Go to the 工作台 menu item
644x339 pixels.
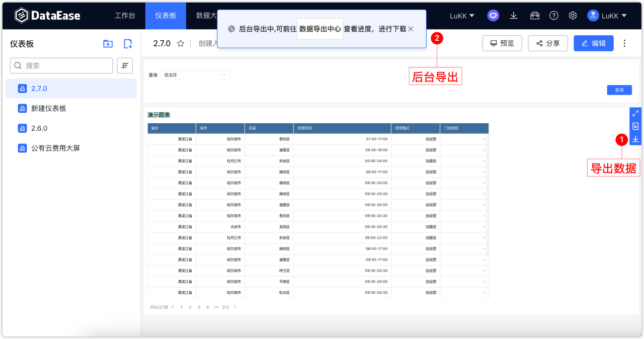pos(125,16)
